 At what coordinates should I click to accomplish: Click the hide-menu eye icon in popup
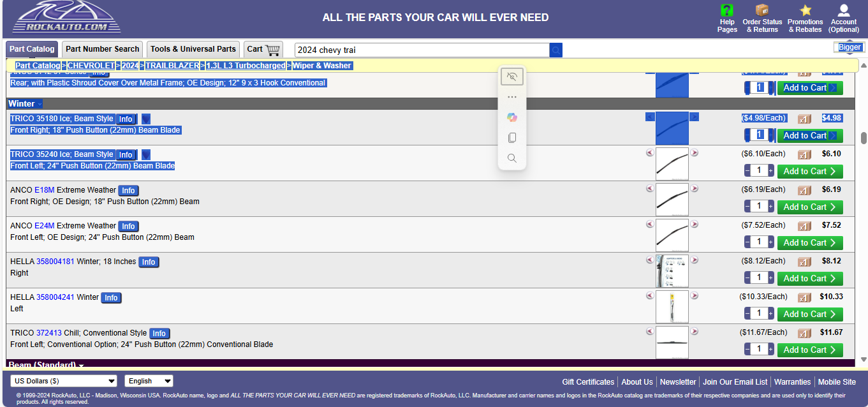[512, 77]
